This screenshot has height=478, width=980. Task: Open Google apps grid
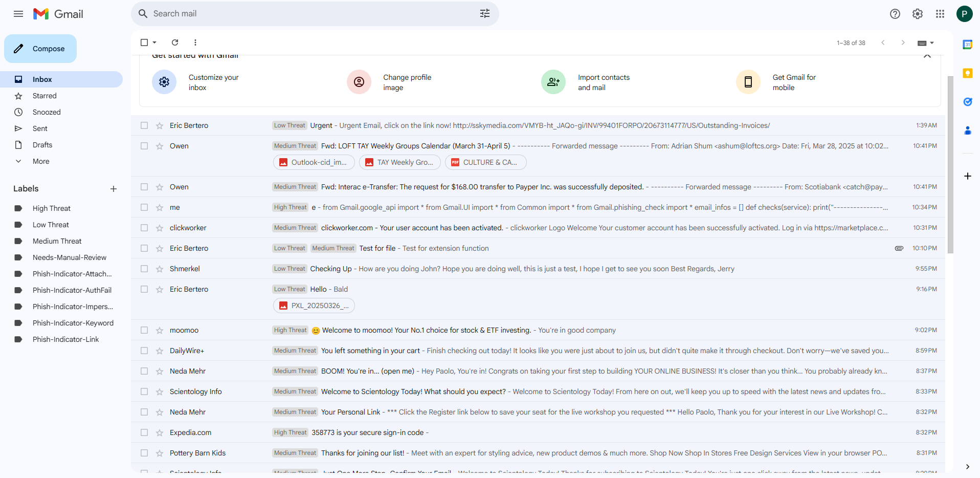[940, 14]
